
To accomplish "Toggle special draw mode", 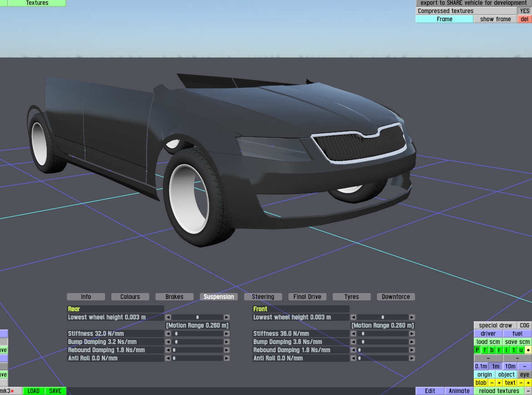I will pyautogui.click(x=495, y=325).
